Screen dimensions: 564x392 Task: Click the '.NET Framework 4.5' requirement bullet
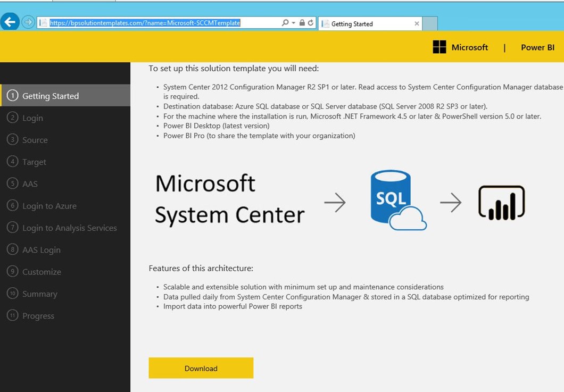352,116
